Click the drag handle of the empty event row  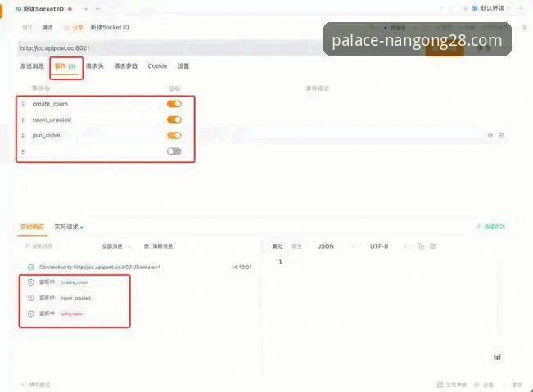tap(24, 152)
